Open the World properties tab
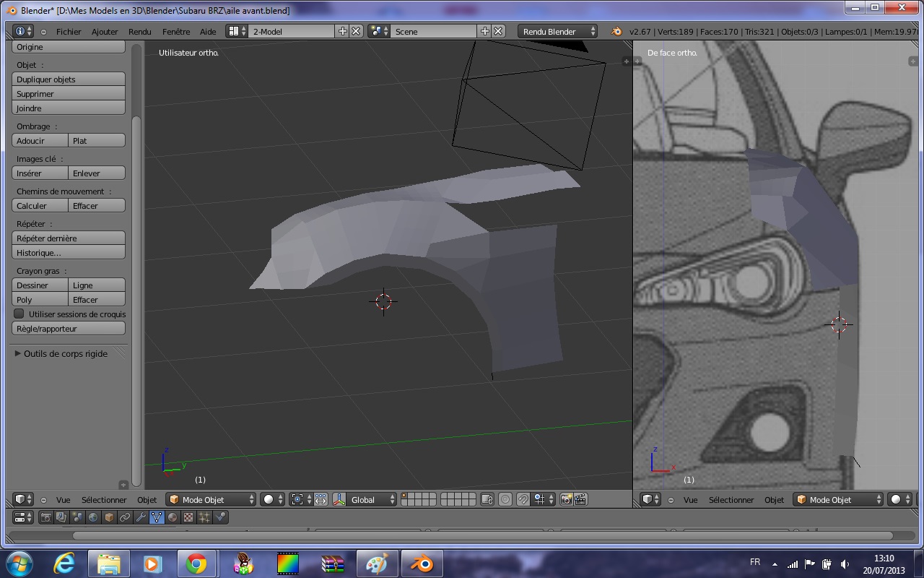 [93, 517]
